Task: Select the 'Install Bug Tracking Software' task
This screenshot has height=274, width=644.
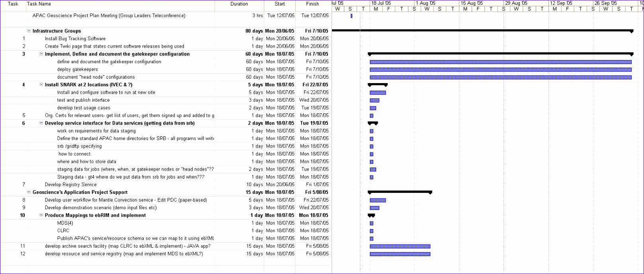Action: tap(75, 39)
